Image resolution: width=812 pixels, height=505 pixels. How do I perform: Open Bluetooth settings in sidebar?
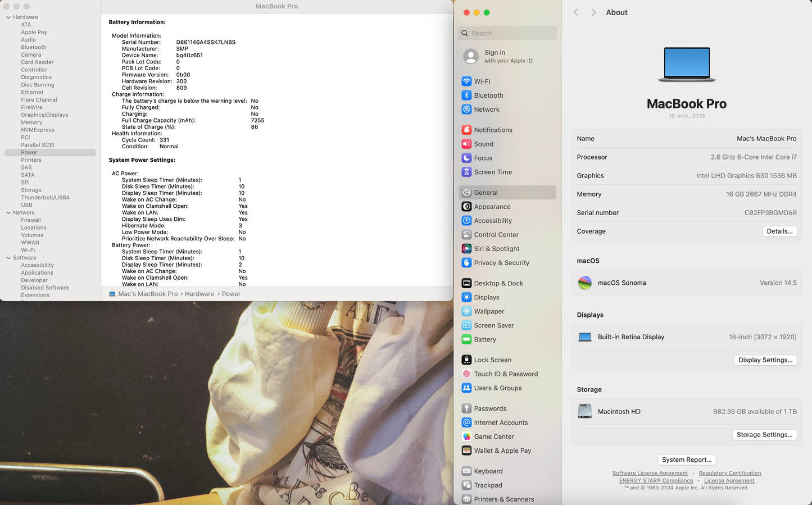[x=488, y=95]
